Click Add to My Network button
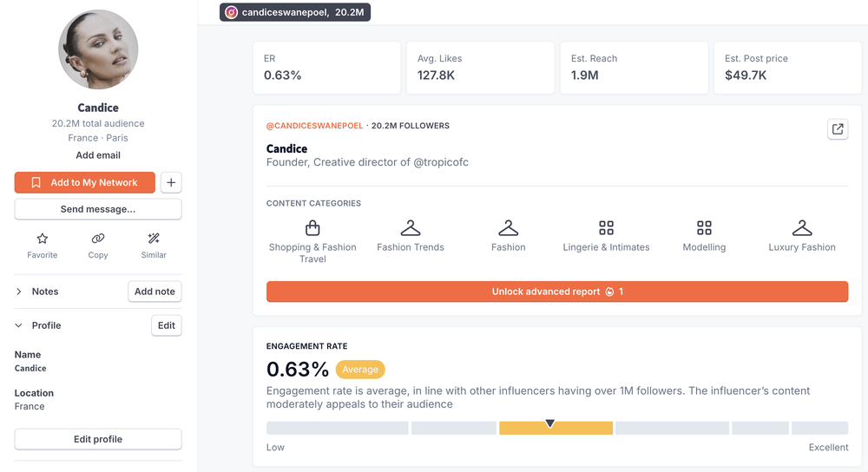Screen dimensions: 868x472 [85, 182]
